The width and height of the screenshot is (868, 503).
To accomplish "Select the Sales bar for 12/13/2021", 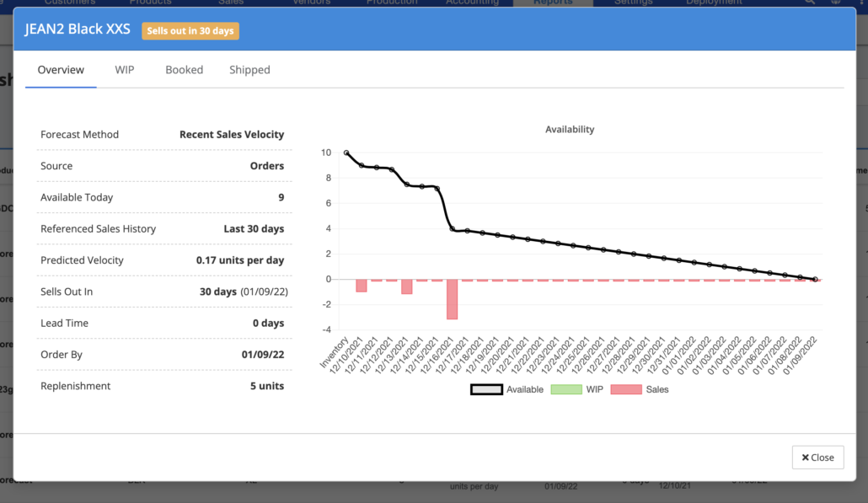I will click(x=406, y=286).
